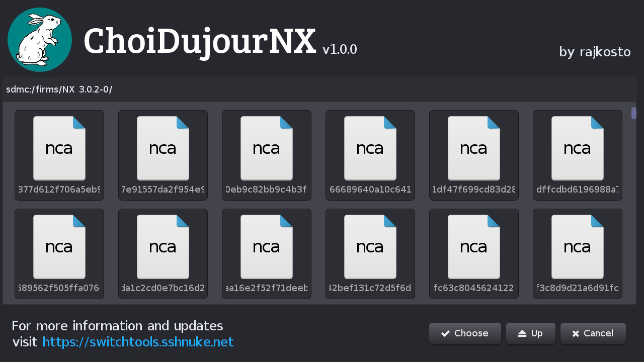Click the Choose button
Image resolution: width=644 pixels, height=362 pixels.
(x=465, y=333)
